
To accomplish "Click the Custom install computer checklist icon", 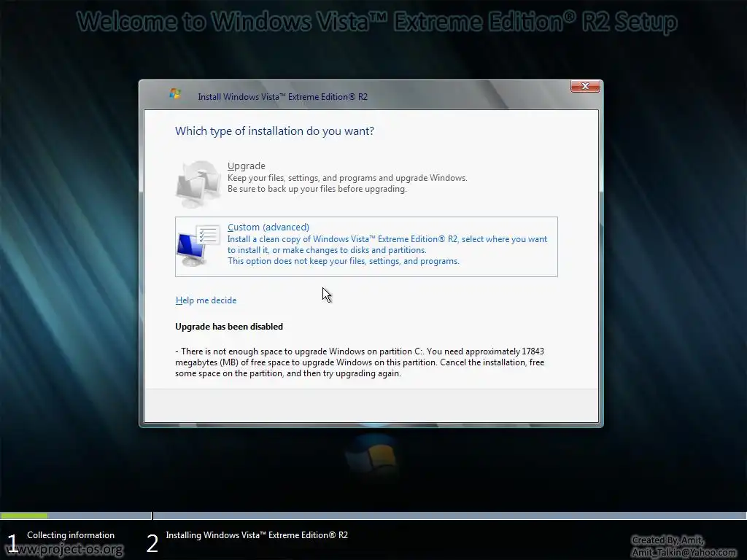I will click(198, 245).
